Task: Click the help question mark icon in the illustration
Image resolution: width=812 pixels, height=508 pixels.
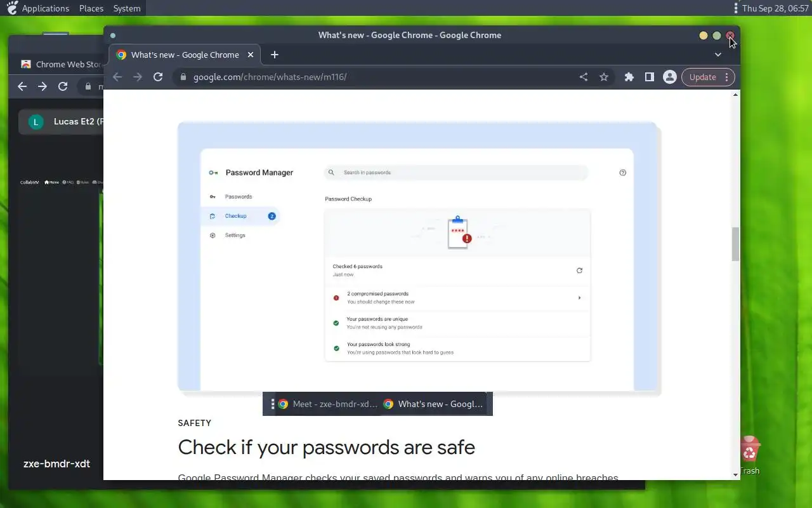Action: 622,173
